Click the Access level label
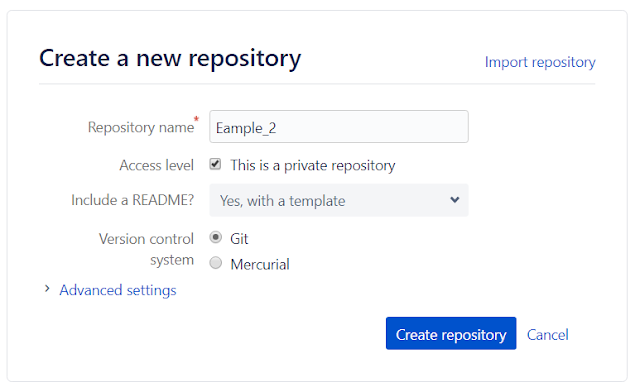 (156, 165)
